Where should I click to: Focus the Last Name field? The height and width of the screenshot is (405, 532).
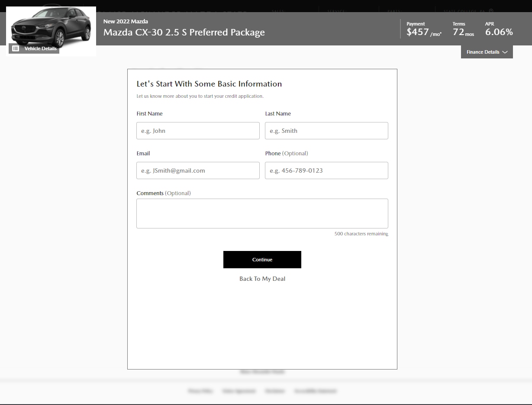click(x=326, y=131)
